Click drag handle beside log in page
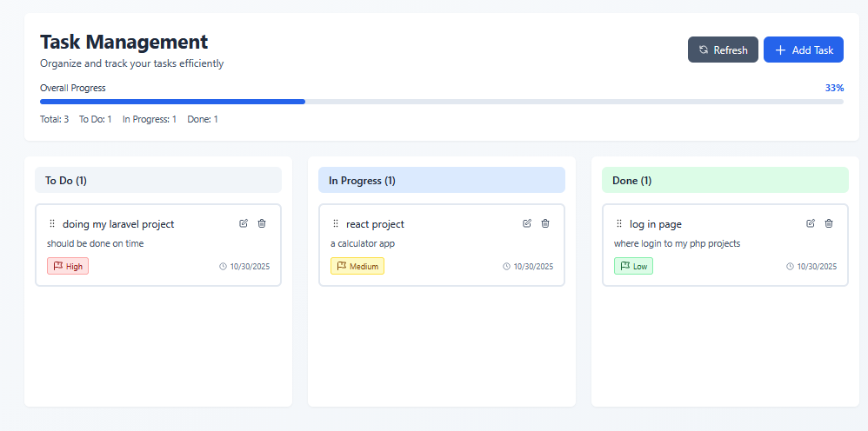This screenshot has width=868, height=431. point(619,224)
